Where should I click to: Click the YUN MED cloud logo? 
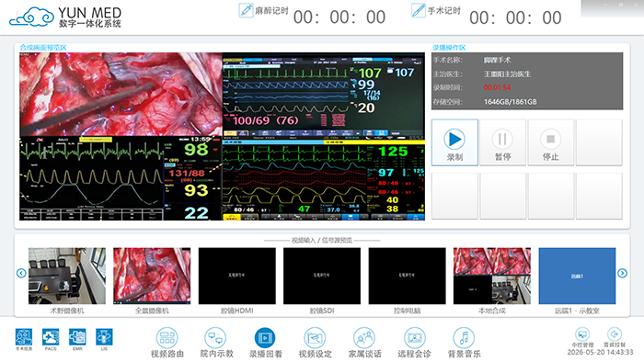point(31,17)
